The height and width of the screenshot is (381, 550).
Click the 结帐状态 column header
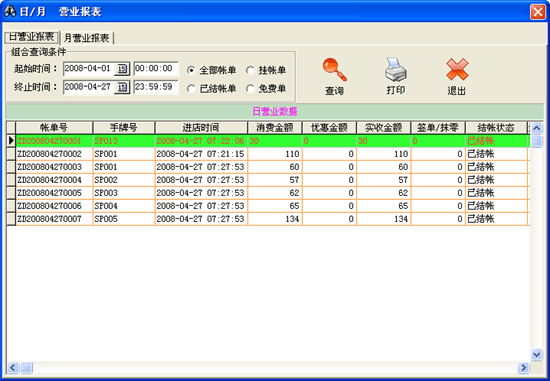click(x=496, y=128)
